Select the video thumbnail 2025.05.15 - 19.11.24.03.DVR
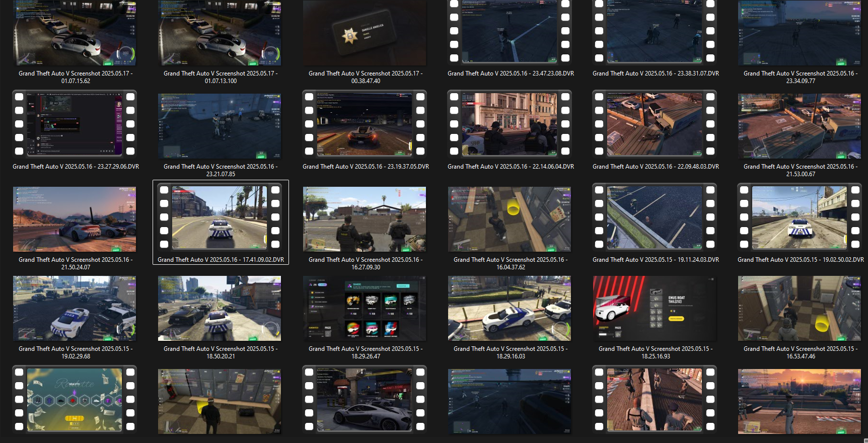The width and height of the screenshot is (868, 443). 655,217
